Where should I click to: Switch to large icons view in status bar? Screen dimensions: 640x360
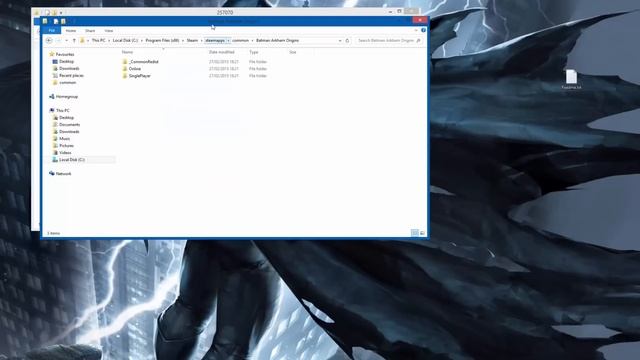(x=422, y=233)
